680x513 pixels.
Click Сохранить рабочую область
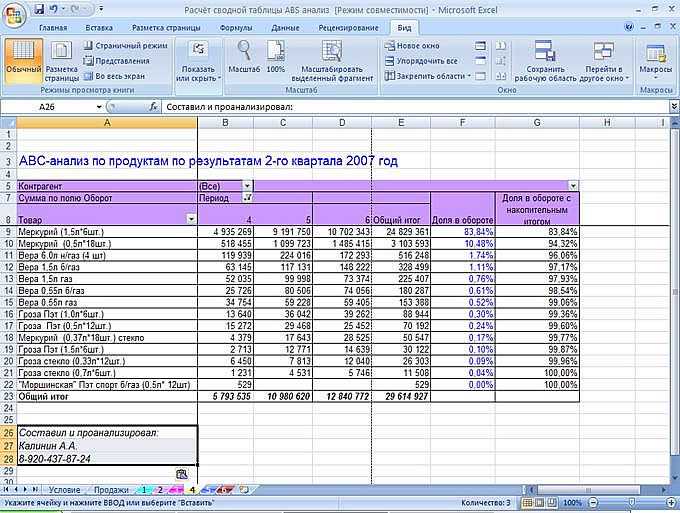546,61
